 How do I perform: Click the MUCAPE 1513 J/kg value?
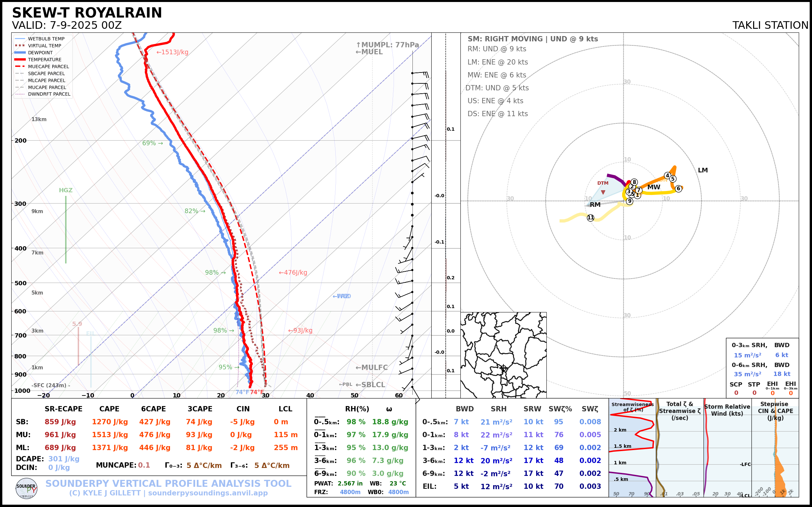click(110, 435)
